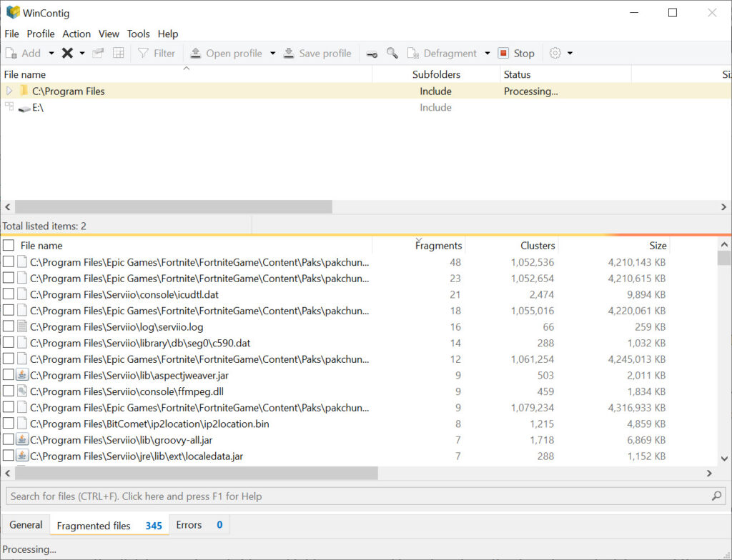This screenshot has width=732, height=560.
Task: Check the box for groovy-all.jar
Action: click(x=9, y=440)
